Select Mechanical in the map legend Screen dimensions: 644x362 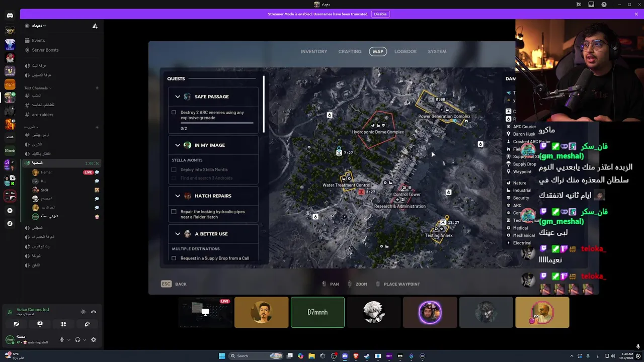(524, 235)
